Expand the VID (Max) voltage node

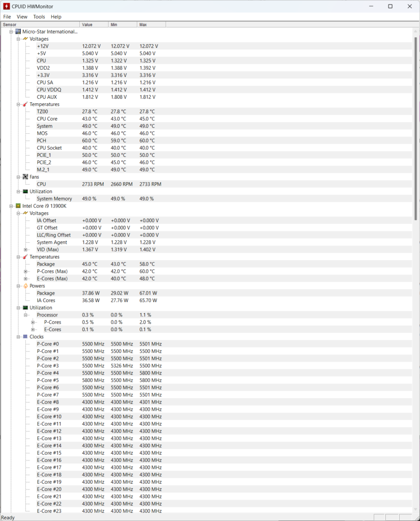(x=25, y=250)
